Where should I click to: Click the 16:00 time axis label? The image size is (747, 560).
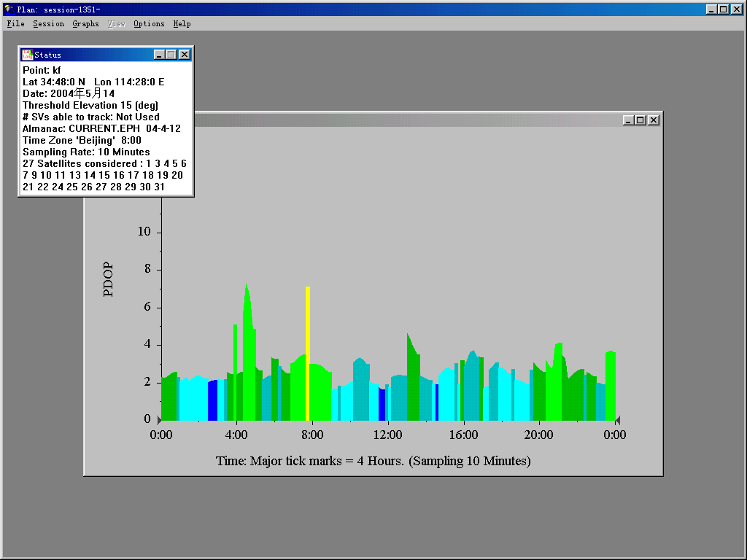click(x=463, y=435)
